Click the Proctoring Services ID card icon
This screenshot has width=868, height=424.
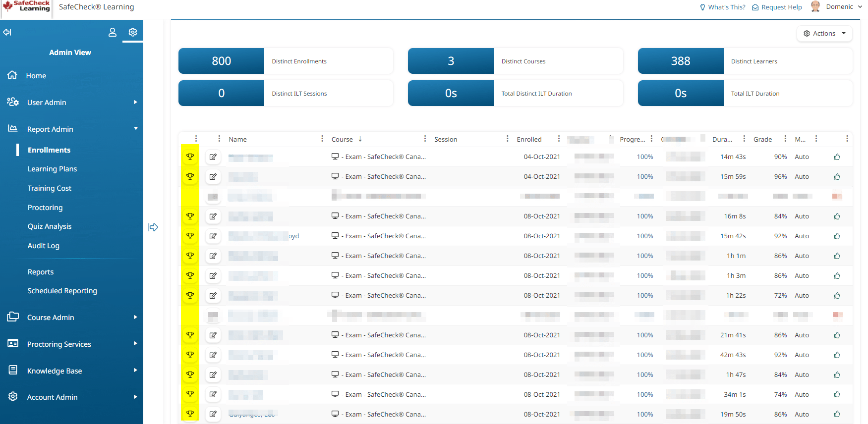coord(13,343)
